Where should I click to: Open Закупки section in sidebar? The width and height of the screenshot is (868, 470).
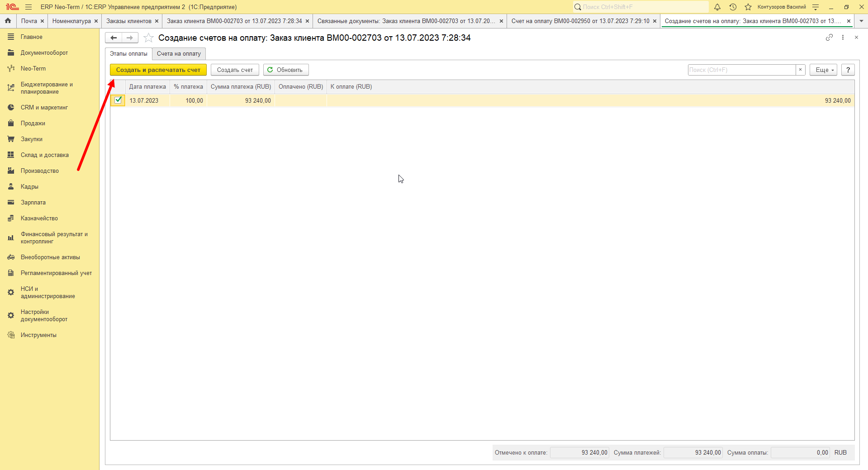[x=31, y=139]
